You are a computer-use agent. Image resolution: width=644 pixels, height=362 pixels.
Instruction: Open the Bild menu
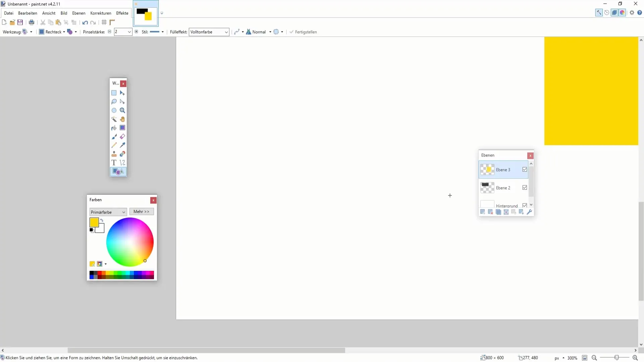tap(64, 13)
